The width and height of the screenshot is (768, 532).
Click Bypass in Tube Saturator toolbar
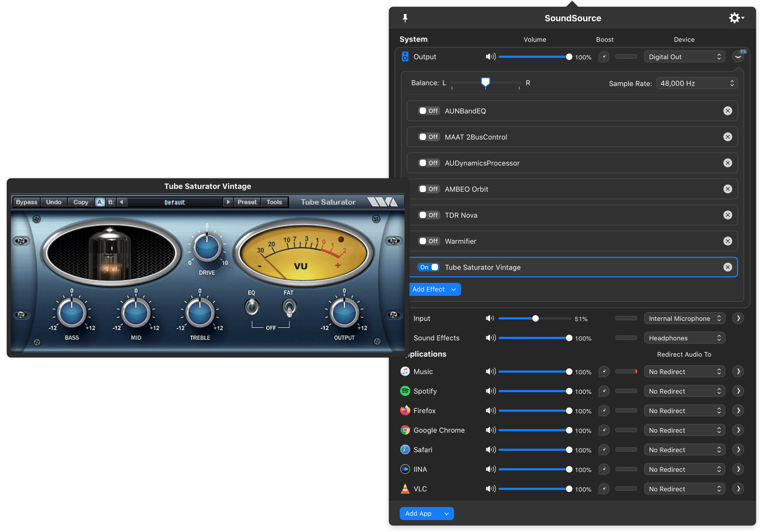point(27,202)
